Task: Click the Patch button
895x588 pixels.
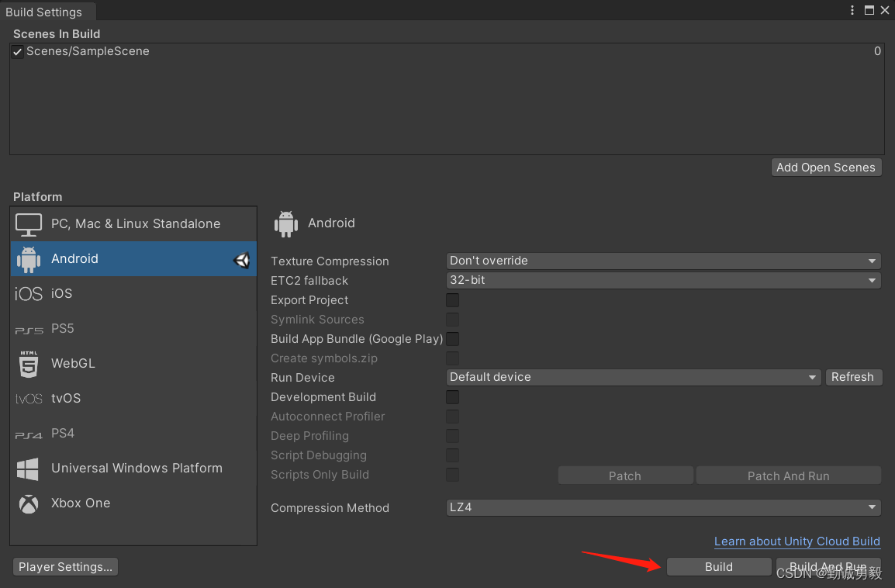Action: 625,476
